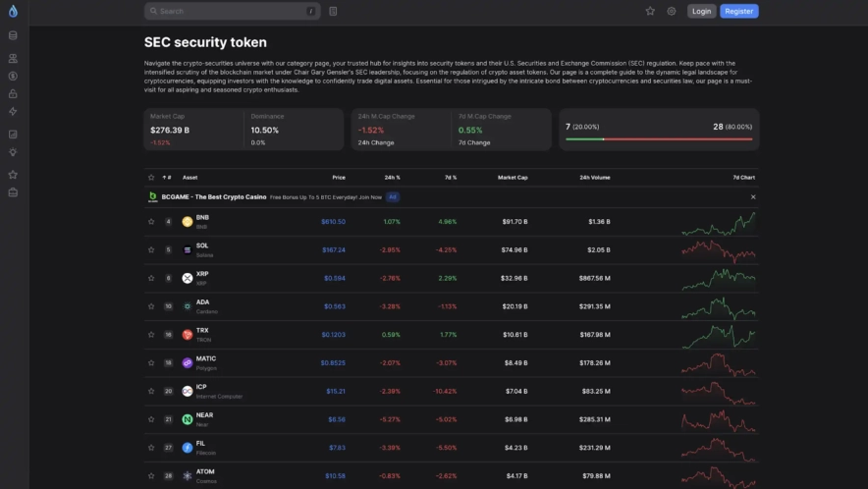Click the Search input field
The height and width of the screenshot is (489, 868).
click(232, 12)
